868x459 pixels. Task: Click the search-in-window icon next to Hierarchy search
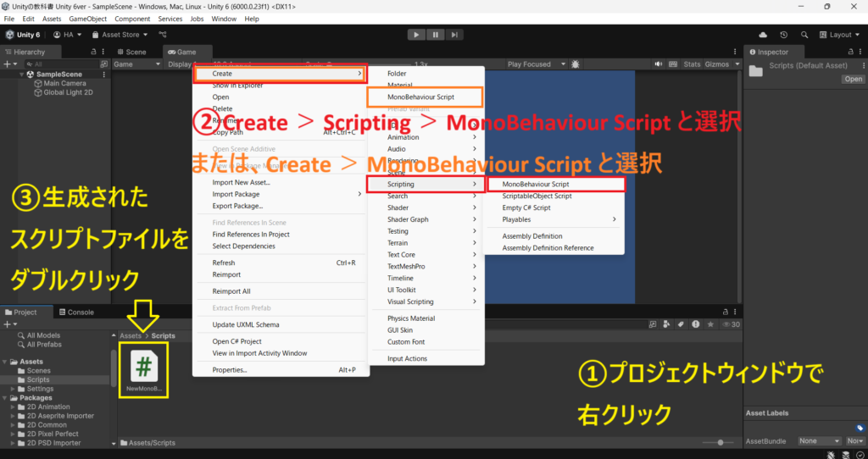pos(104,64)
